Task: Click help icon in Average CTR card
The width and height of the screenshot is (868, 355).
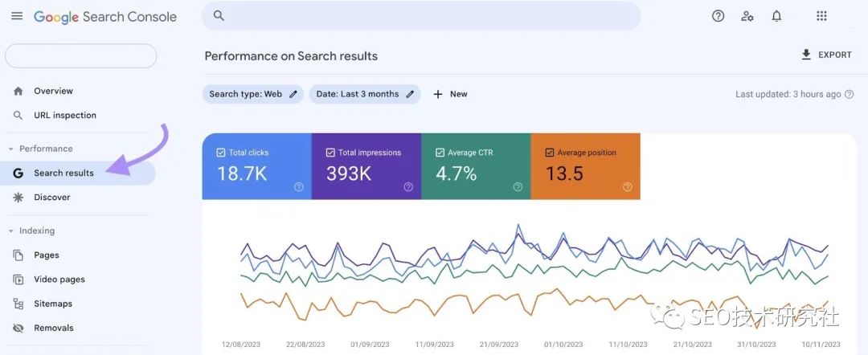Action: [518, 187]
